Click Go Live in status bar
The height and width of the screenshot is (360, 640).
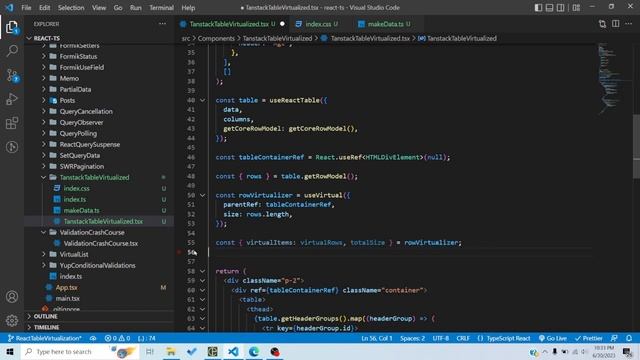coord(553,338)
